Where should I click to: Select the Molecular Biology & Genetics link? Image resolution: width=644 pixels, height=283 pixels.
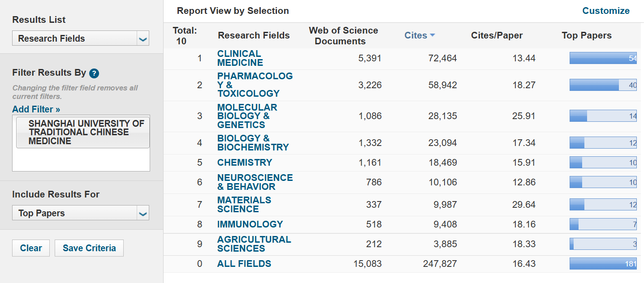[247, 116]
